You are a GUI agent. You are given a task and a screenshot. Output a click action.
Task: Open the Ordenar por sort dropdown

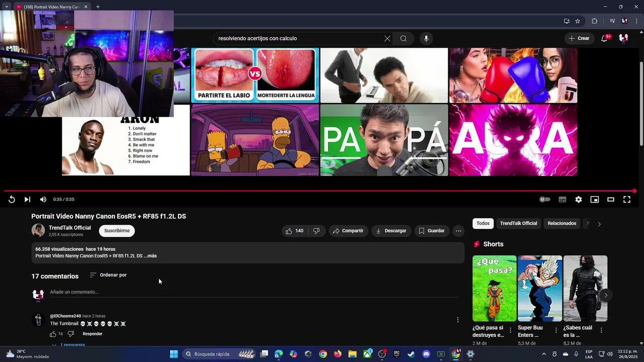click(108, 275)
